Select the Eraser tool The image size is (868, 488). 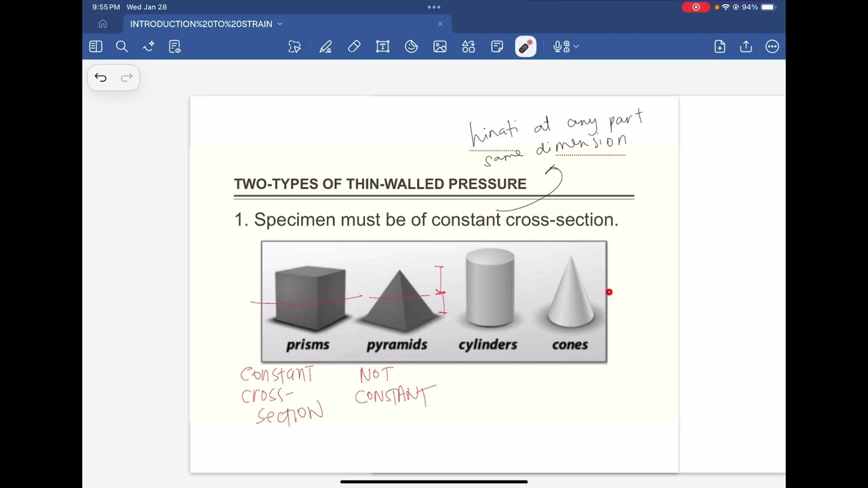354,47
